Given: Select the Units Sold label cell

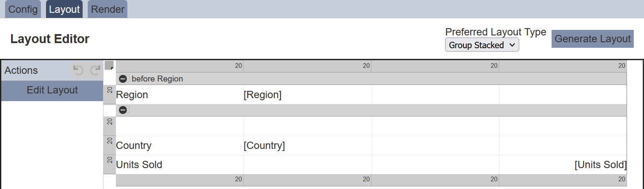Looking at the screenshot, I should pyautogui.click(x=179, y=165).
